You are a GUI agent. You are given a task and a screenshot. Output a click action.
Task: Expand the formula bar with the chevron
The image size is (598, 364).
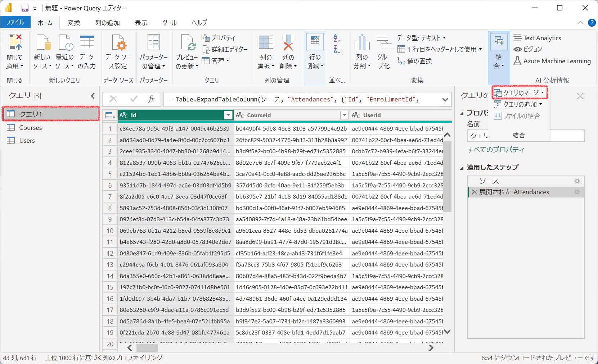445,99
